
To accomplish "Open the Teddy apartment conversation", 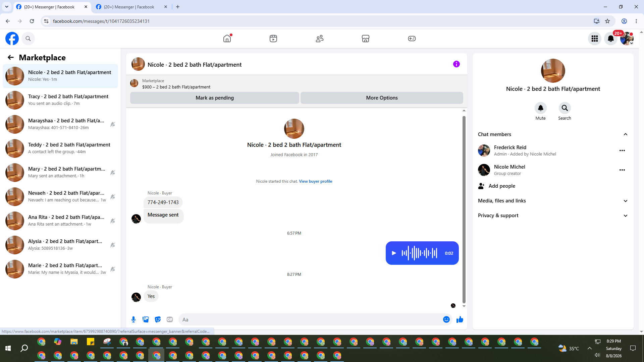I will pyautogui.click(x=60, y=148).
